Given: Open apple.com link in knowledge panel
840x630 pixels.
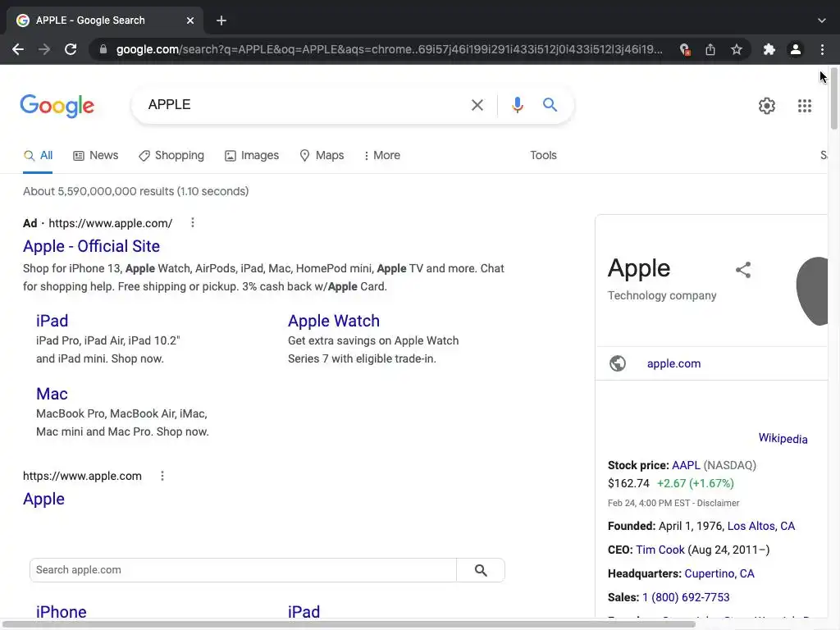Looking at the screenshot, I should click(673, 363).
